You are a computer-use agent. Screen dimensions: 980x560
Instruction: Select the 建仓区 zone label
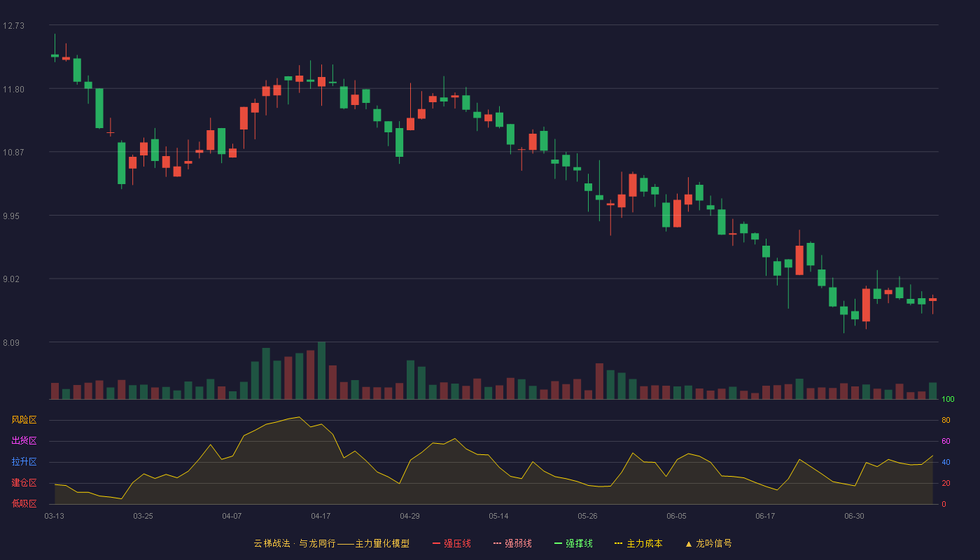[24, 483]
